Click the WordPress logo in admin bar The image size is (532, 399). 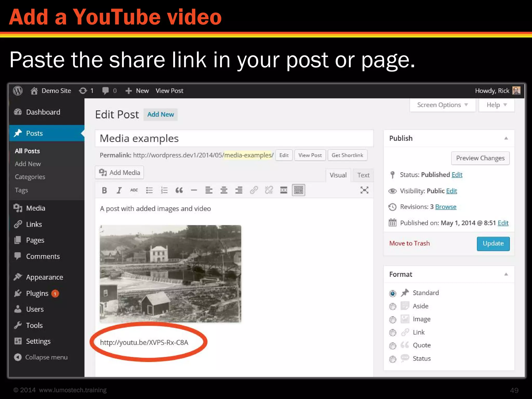coord(18,91)
